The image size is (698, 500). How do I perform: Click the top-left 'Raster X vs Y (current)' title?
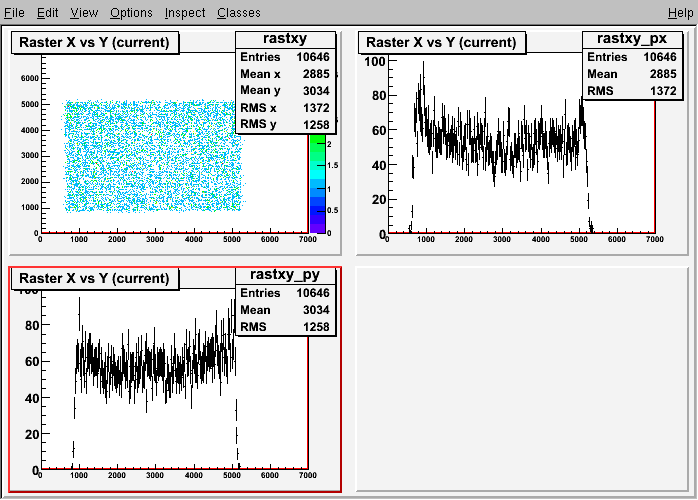pos(94,42)
